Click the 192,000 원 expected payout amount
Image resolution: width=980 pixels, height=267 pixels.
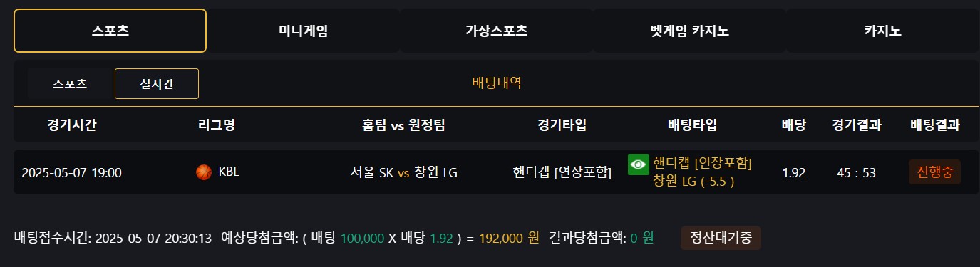pyautogui.click(x=508, y=238)
